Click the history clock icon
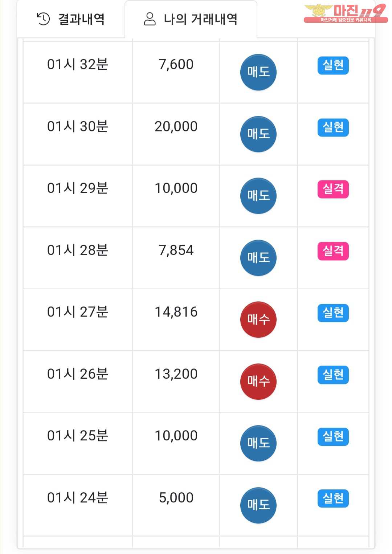The width and height of the screenshot is (392, 554). point(43,19)
